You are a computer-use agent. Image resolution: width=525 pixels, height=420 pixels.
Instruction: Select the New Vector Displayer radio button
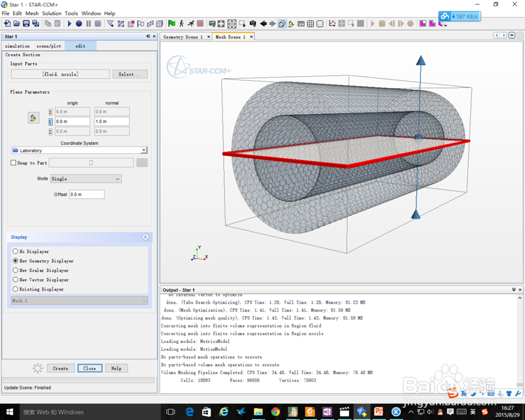[x=15, y=279]
